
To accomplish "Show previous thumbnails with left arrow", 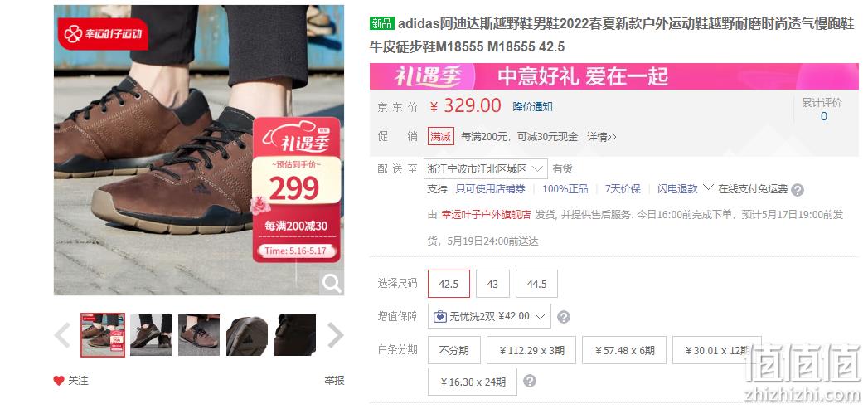I will (x=62, y=334).
